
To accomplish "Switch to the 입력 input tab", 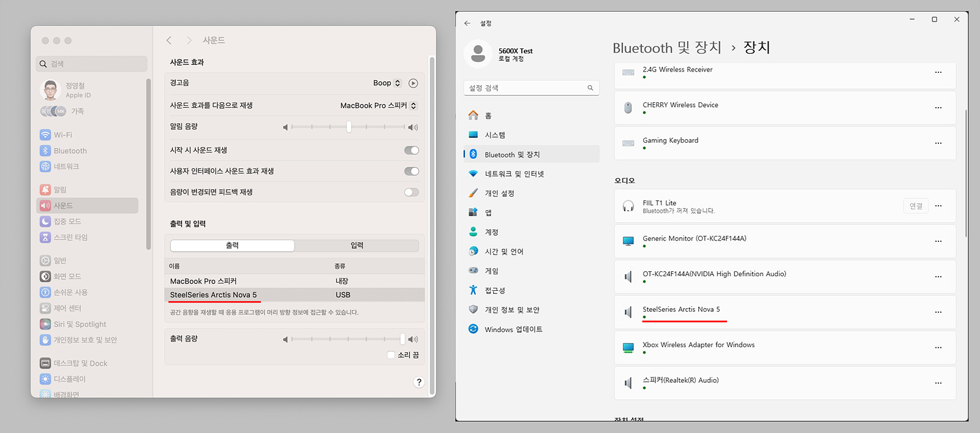I will tap(357, 246).
